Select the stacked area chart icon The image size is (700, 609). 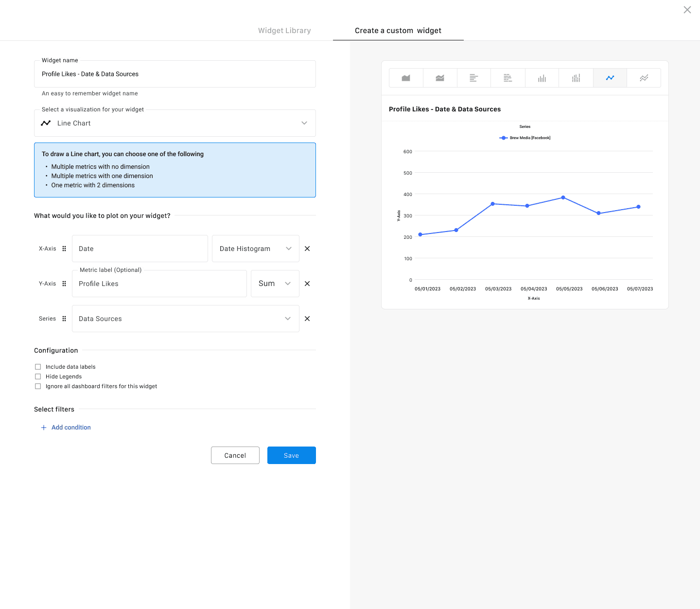(x=440, y=78)
